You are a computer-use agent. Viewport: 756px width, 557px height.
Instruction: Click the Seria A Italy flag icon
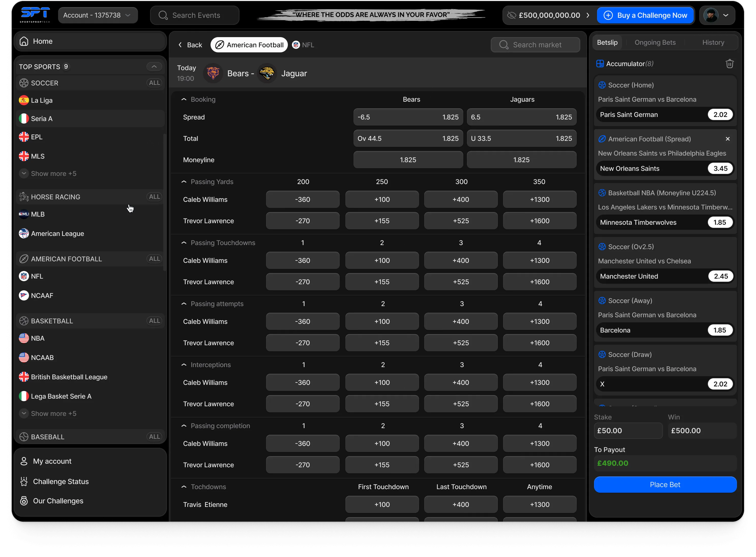tap(24, 118)
